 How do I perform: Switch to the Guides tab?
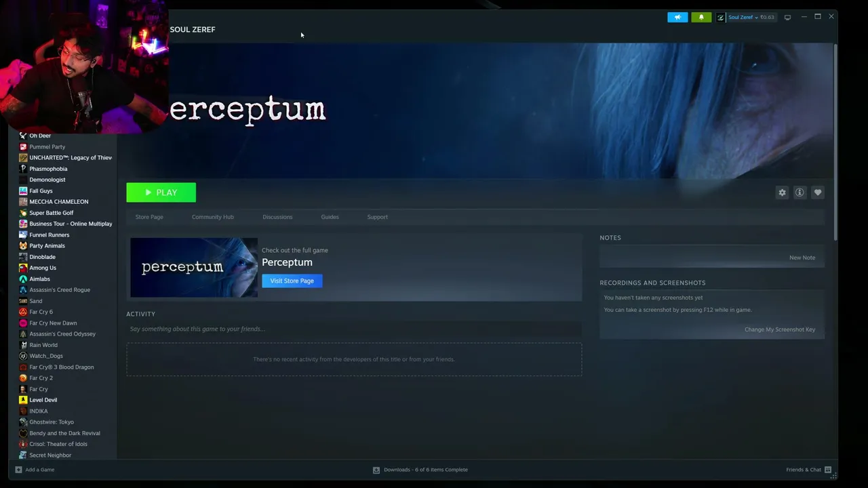330,217
